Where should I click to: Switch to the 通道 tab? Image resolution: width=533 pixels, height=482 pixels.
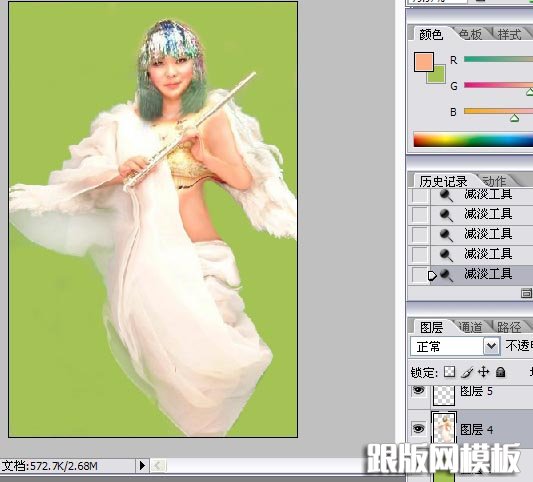click(470, 327)
